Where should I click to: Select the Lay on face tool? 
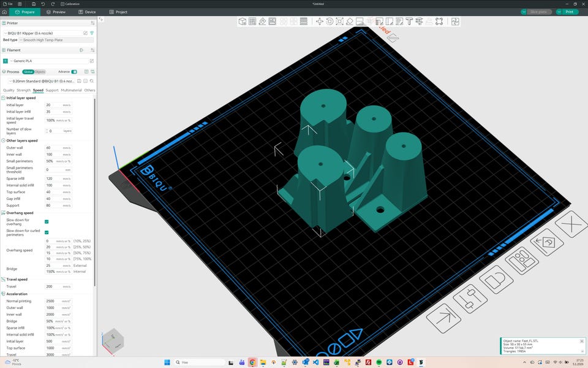(350, 21)
